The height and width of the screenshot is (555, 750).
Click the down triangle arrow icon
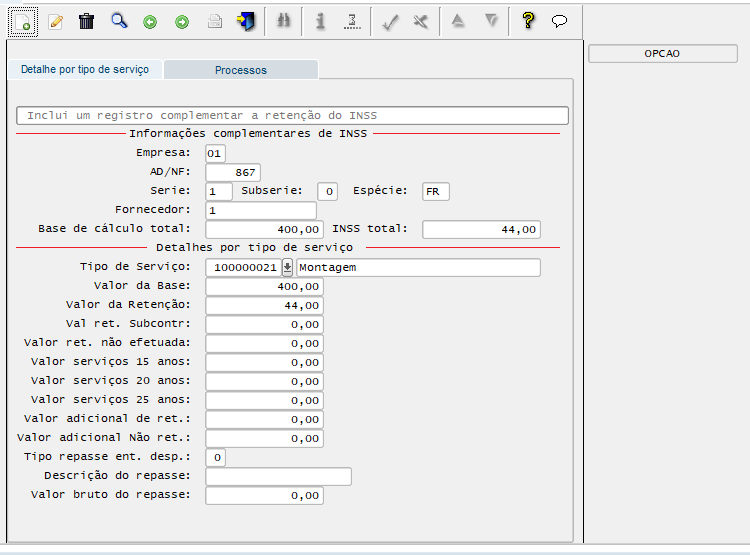point(491,21)
